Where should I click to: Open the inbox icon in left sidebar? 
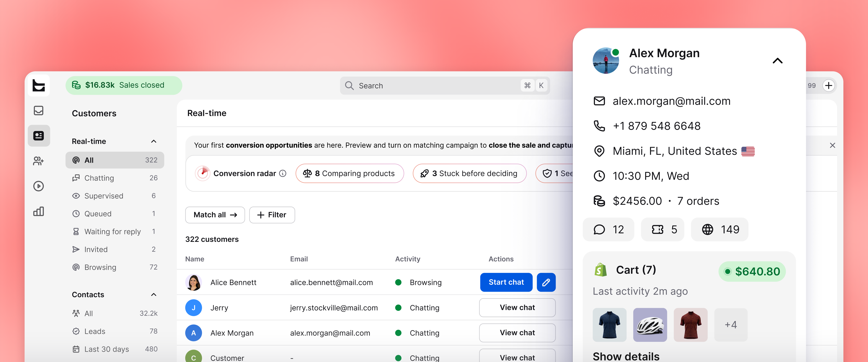[39, 110]
